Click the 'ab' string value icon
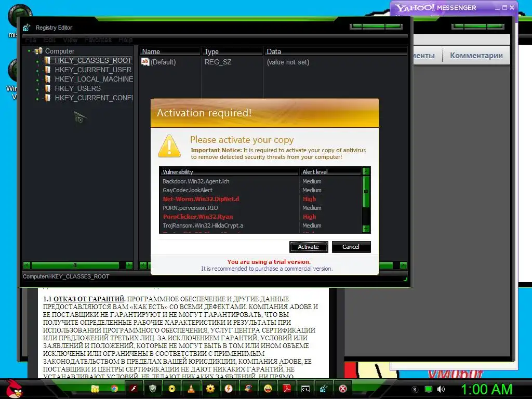 click(x=145, y=62)
